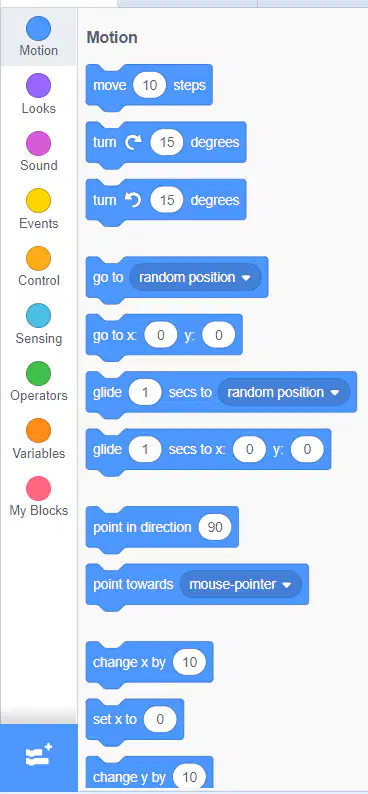
Task: Open the Sound blocks category
Action: coord(38,151)
